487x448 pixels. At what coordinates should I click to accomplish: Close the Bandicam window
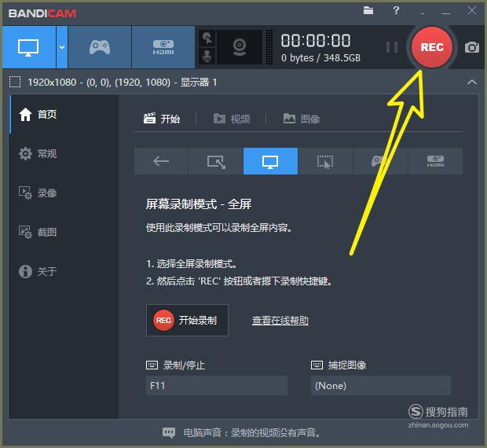pos(472,10)
